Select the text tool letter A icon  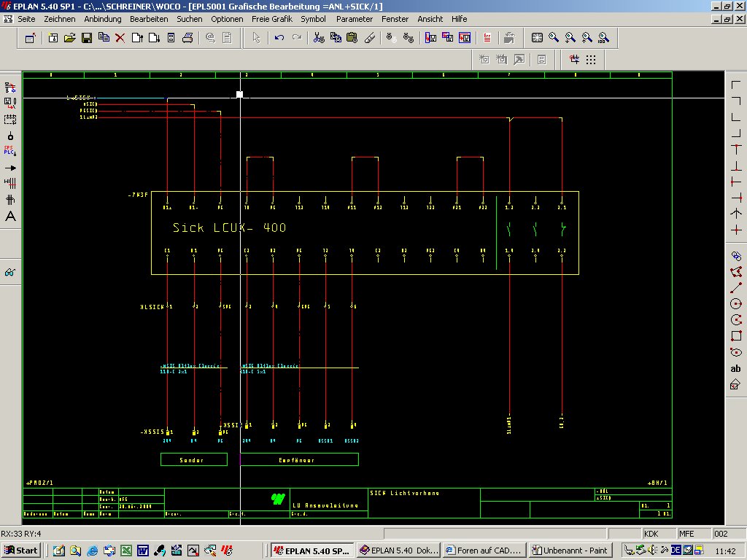[10, 217]
